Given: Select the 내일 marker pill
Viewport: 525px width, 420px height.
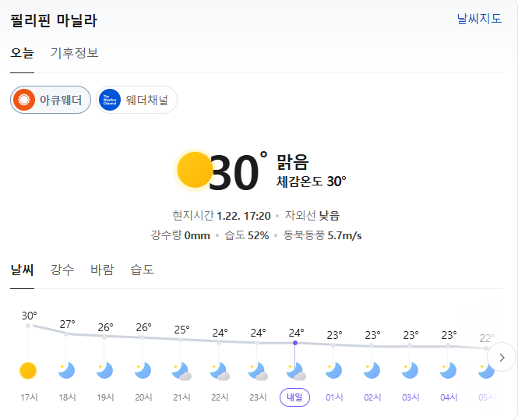Looking at the screenshot, I should (x=294, y=397).
